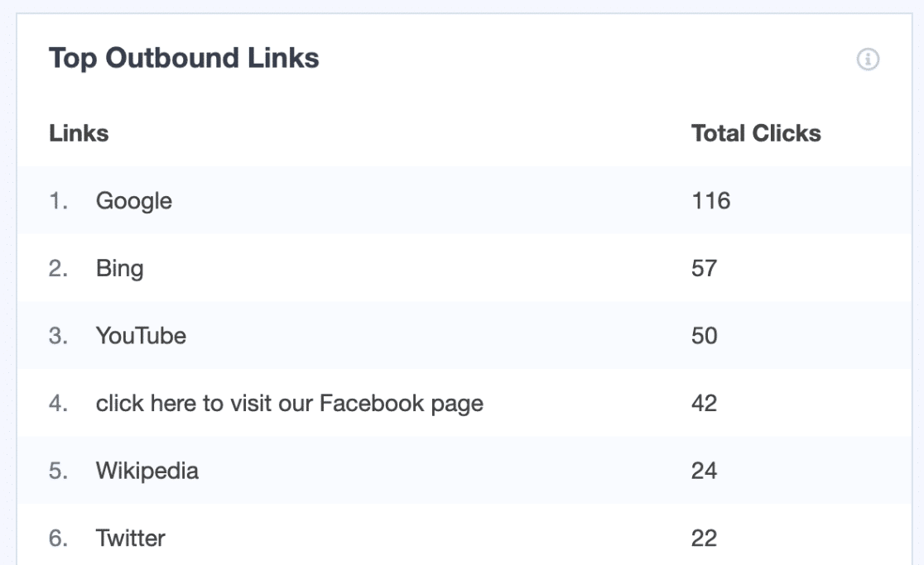Click the Links column header
Screen dimensions: 924x565
pyautogui.click(x=79, y=133)
